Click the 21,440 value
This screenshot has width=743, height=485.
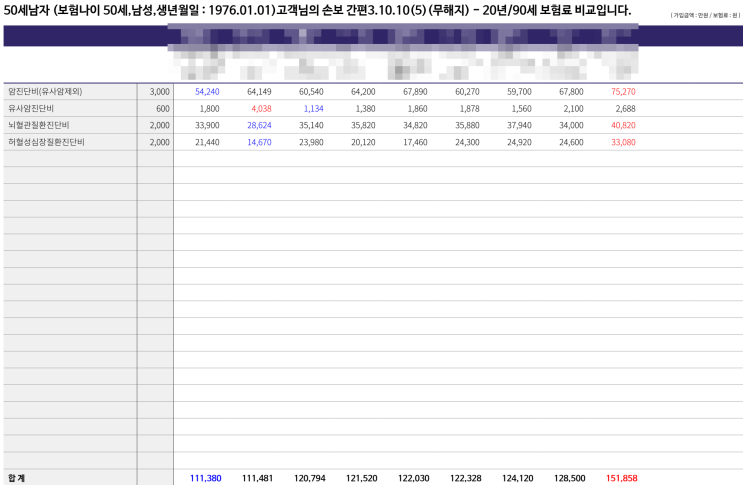[207, 142]
